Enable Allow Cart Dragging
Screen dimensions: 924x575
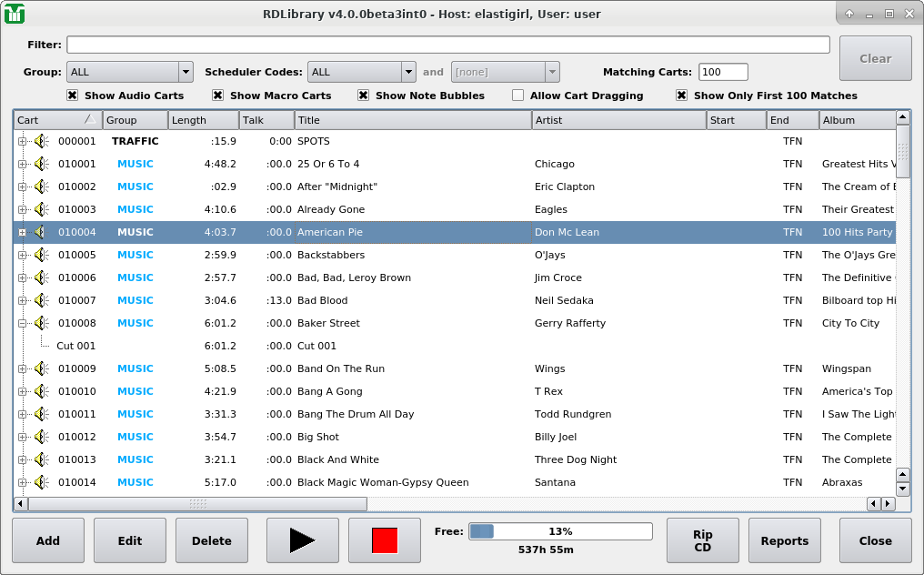517,96
